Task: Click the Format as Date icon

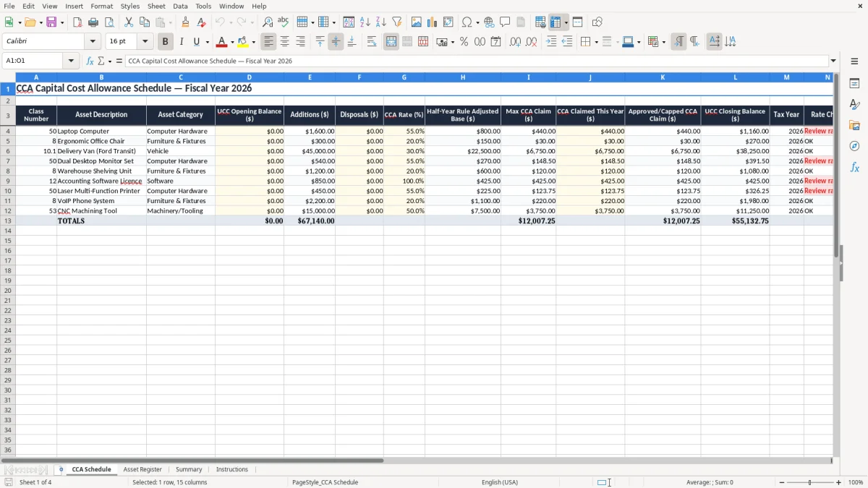Action: tap(495, 42)
